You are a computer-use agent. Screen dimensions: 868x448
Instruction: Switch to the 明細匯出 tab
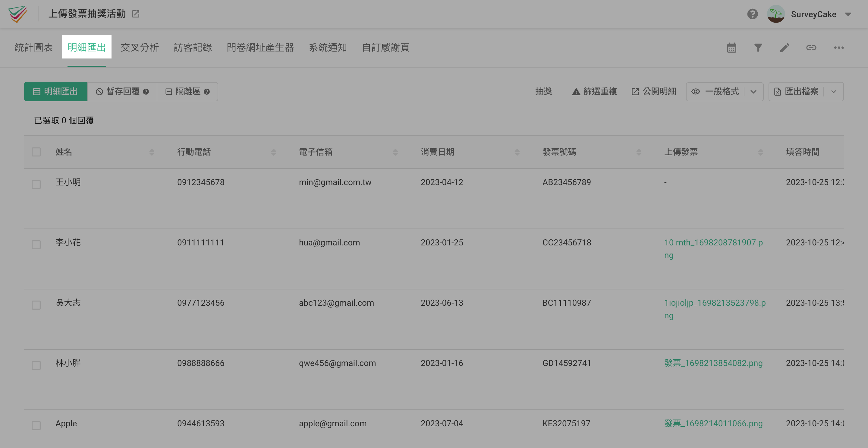coord(86,48)
